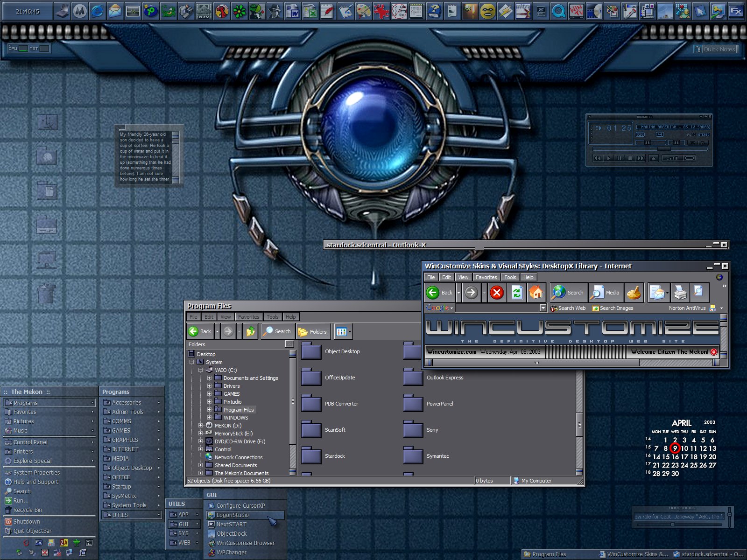Open the painter's palette icon in the dock
The image size is (747, 560).
[x=364, y=11]
